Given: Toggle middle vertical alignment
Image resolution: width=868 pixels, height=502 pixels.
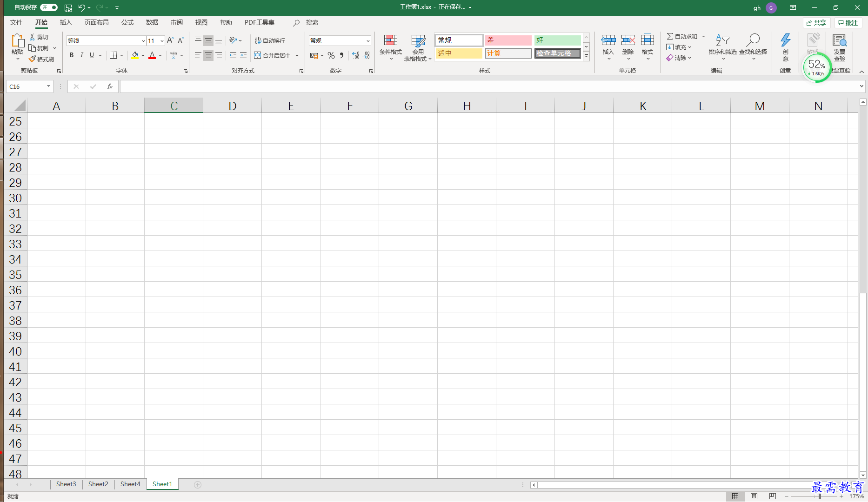Looking at the screenshot, I should click(208, 40).
